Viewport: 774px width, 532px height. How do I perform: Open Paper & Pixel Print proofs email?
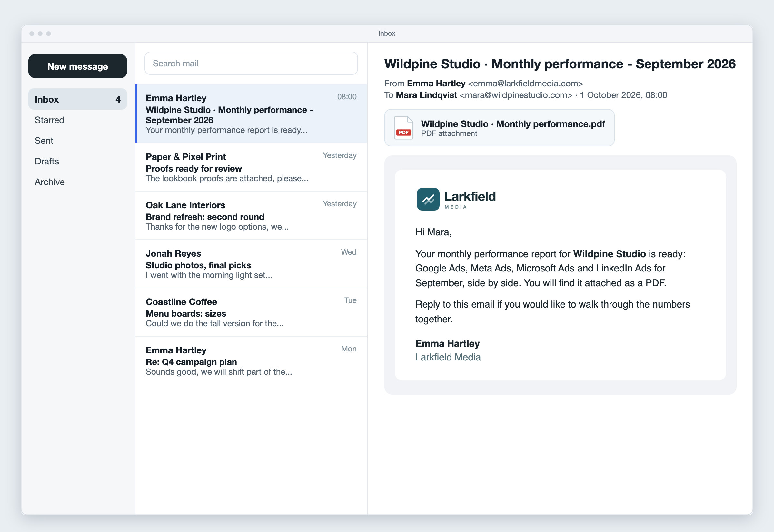pyautogui.click(x=251, y=167)
